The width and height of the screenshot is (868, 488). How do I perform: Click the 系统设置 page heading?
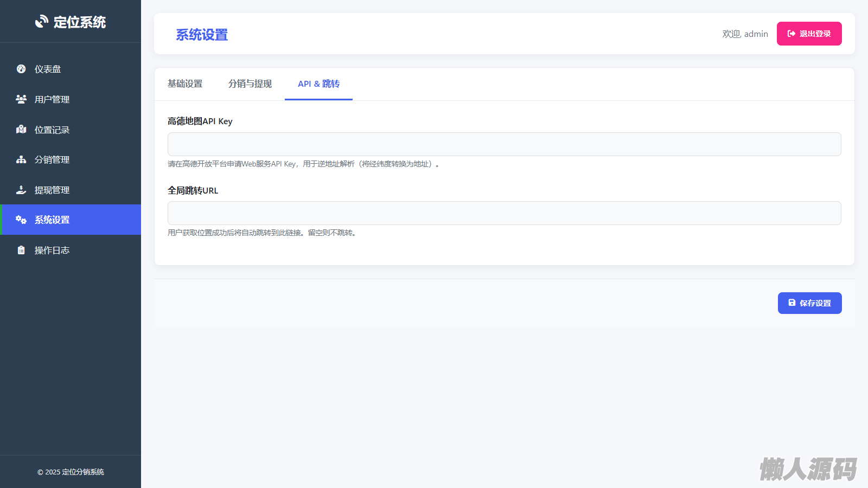coord(202,35)
